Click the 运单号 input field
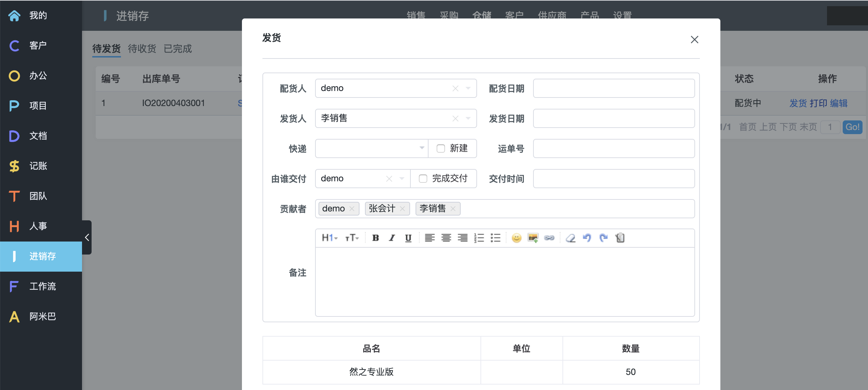868x390 pixels. point(614,148)
